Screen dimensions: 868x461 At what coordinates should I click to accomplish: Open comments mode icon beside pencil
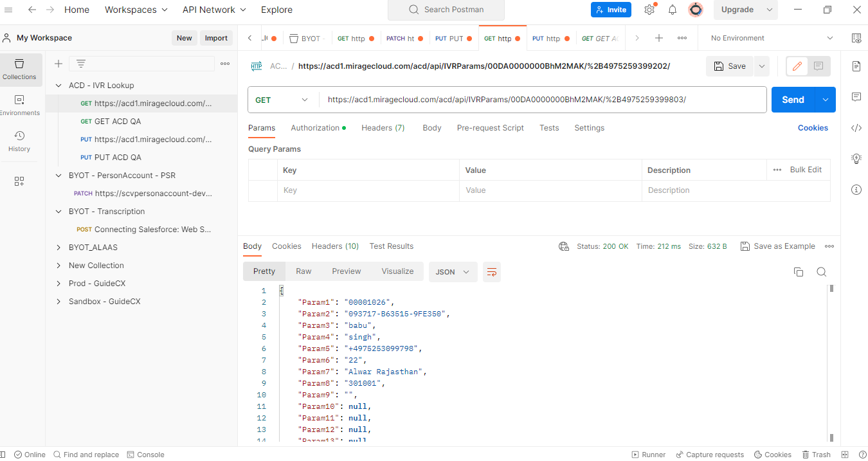pyautogui.click(x=818, y=66)
